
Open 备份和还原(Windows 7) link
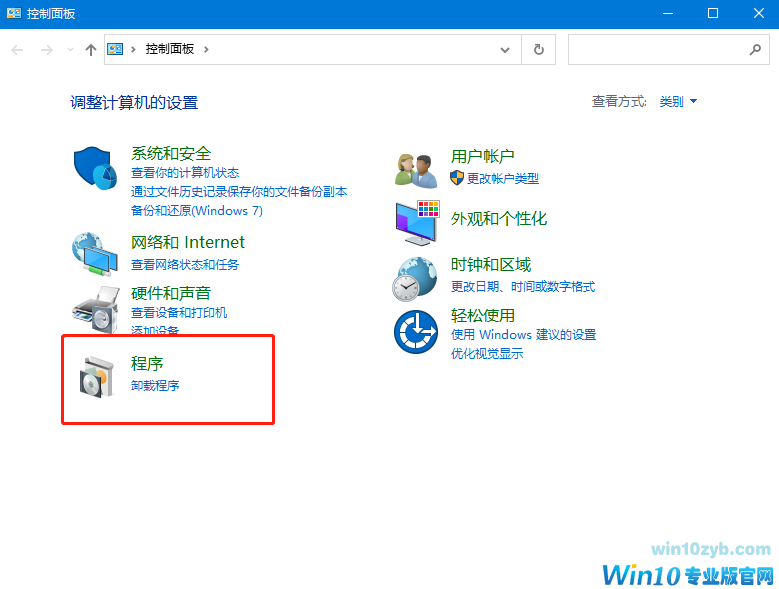point(196,210)
